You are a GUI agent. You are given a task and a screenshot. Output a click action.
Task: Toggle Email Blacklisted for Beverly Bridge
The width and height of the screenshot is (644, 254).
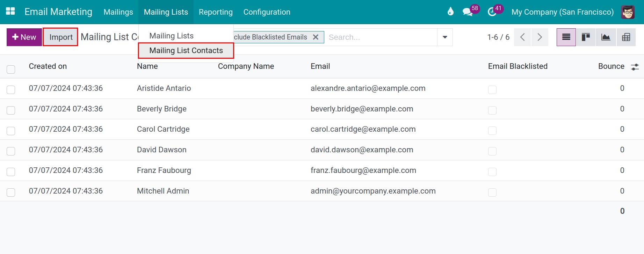492,110
